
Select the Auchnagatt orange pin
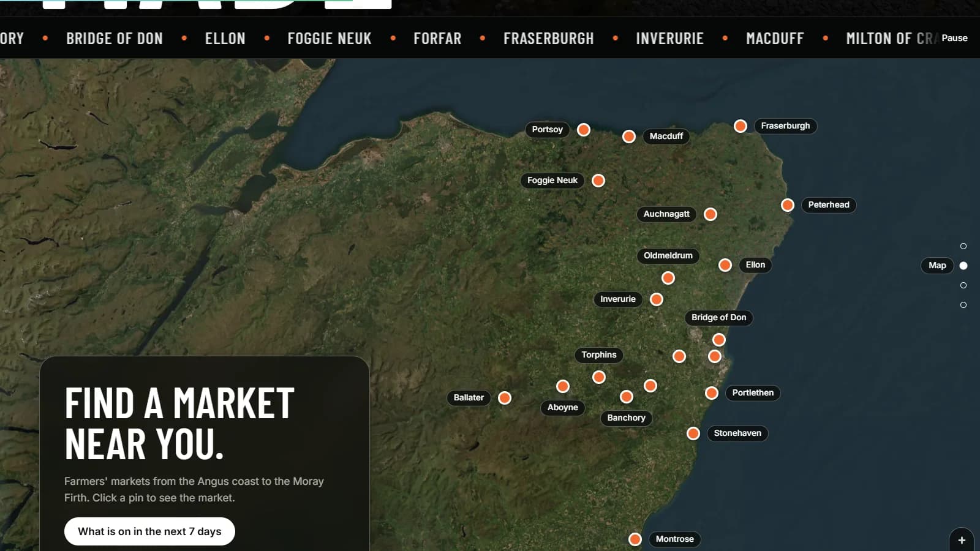[x=710, y=214]
